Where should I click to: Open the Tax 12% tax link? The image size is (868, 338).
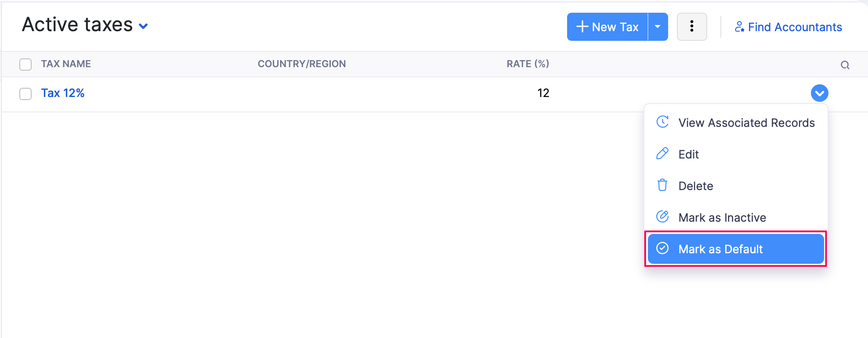click(x=63, y=93)
